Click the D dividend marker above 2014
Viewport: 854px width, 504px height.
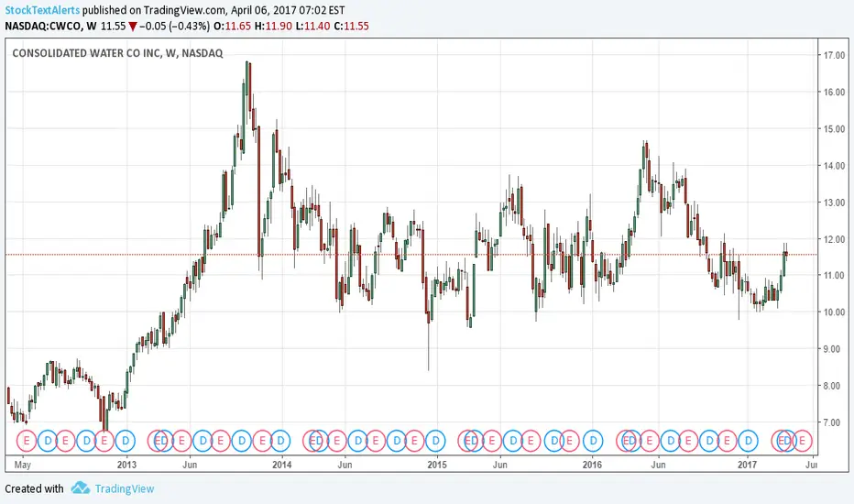pyautogui.click(x=280, y=440)
